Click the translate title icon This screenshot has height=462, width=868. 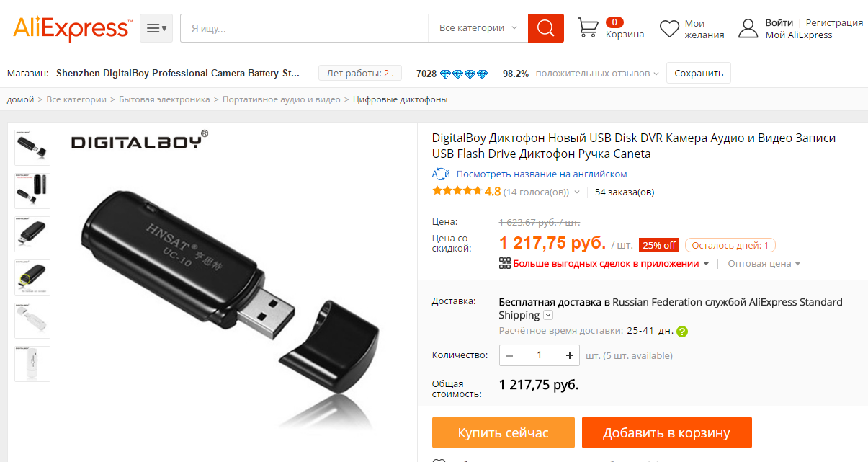[x=441, y=174]
